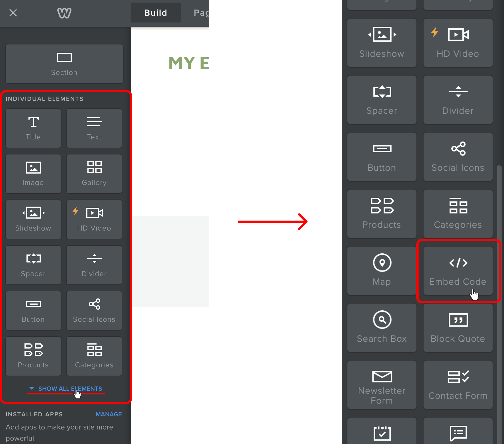
Task: Click the elements panel scrollbar on right
Action: tap(499, 302)
